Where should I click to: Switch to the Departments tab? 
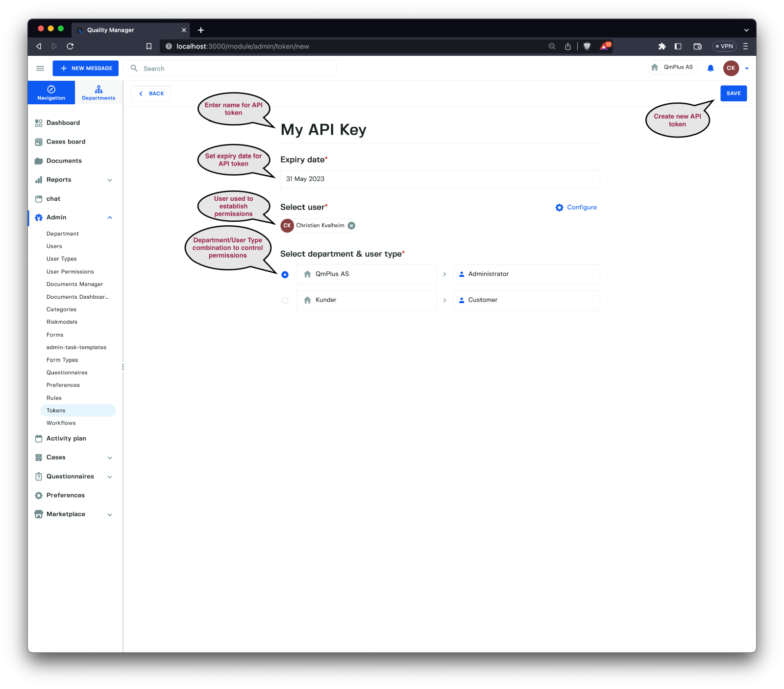pyautogui.click(x=98, y=93)
